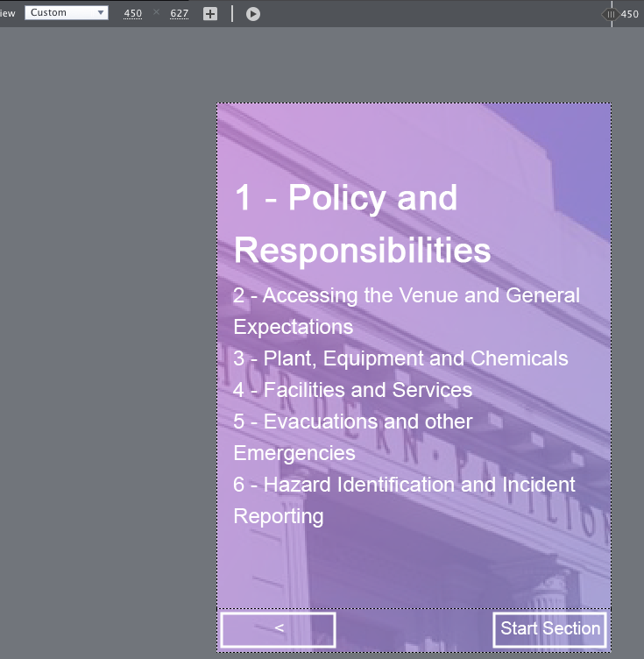Grab the breakpoint slider handle

(x=611, y=14)
